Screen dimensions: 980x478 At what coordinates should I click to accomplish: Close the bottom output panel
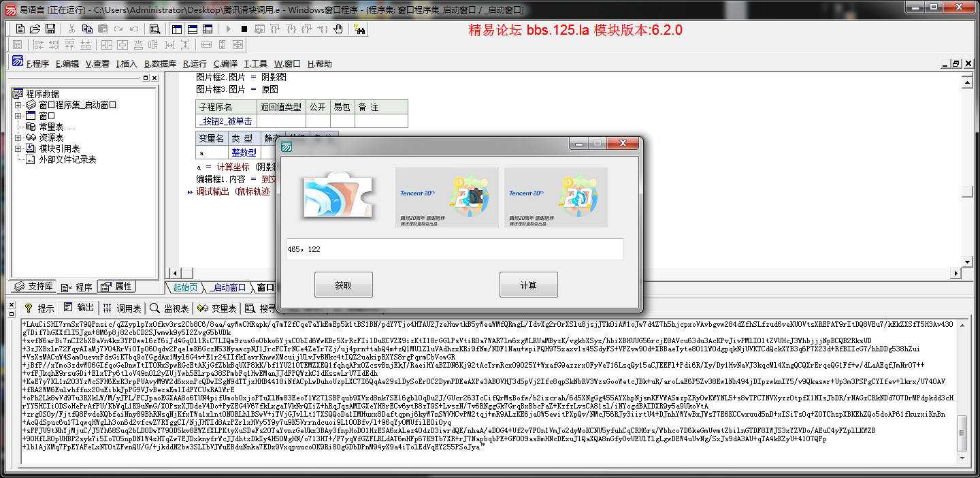click(10, 305)
